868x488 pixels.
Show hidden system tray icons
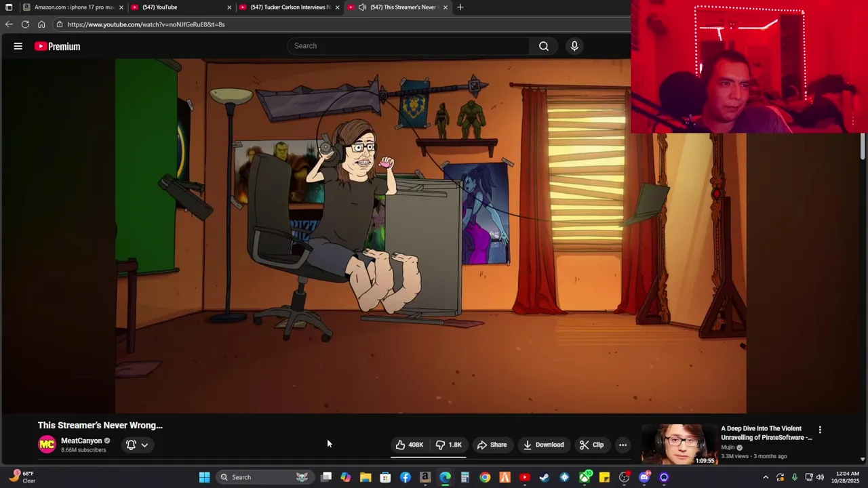click(x=766, y=477)
